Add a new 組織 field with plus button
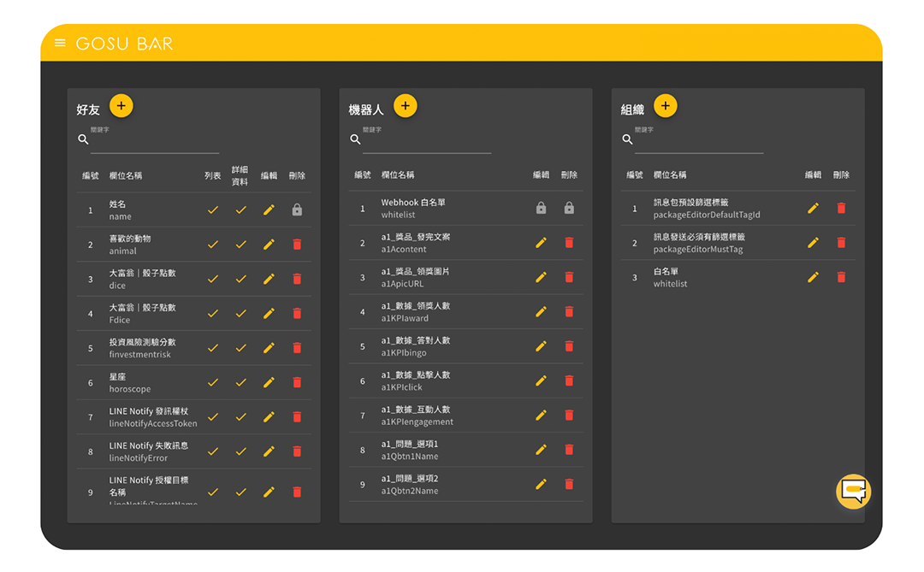The height and width of the screenshot is (572, 924). [x=666, y=106]
